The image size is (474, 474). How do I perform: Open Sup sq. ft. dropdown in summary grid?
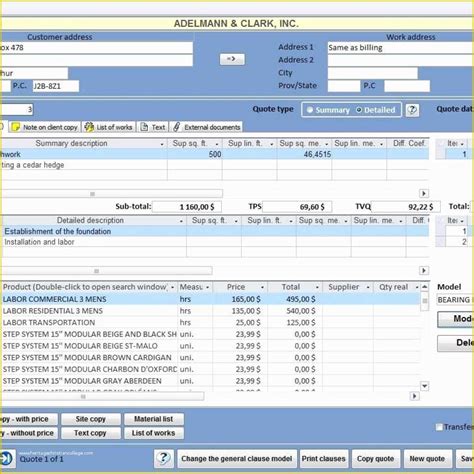pyautogui.click(x=217, y=144)
